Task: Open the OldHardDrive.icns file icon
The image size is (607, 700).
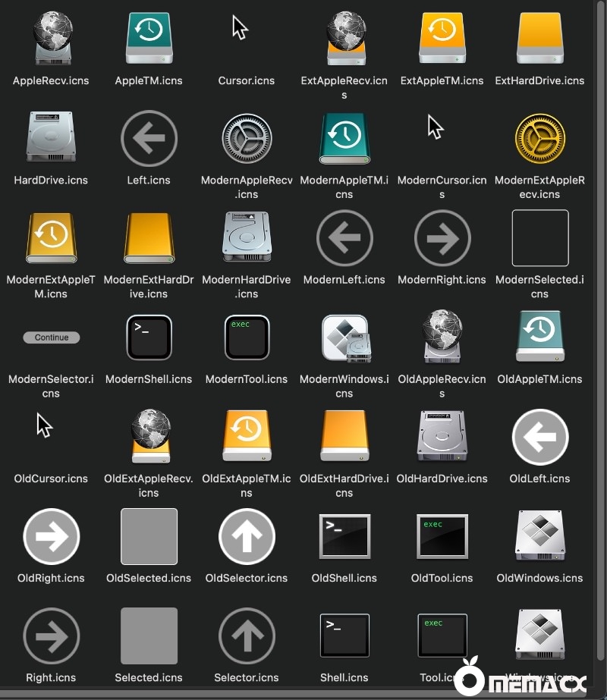Action: (x=442, y=437)
